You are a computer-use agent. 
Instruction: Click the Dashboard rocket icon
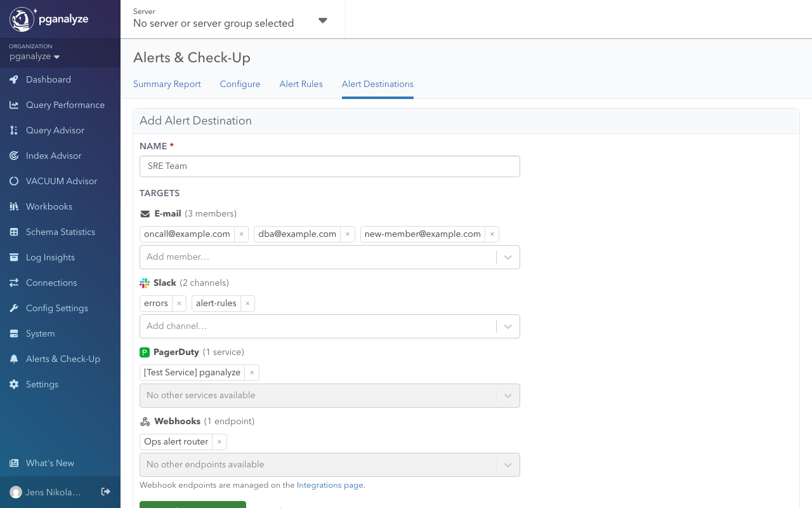pos(14,79)
